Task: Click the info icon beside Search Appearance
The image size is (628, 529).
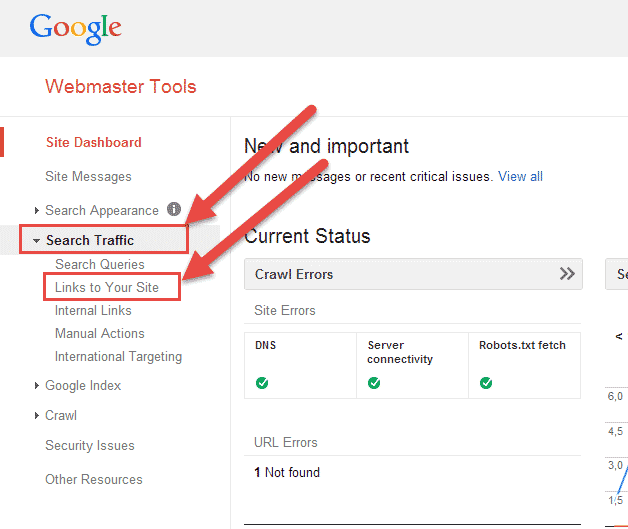Action: (174, 209)
